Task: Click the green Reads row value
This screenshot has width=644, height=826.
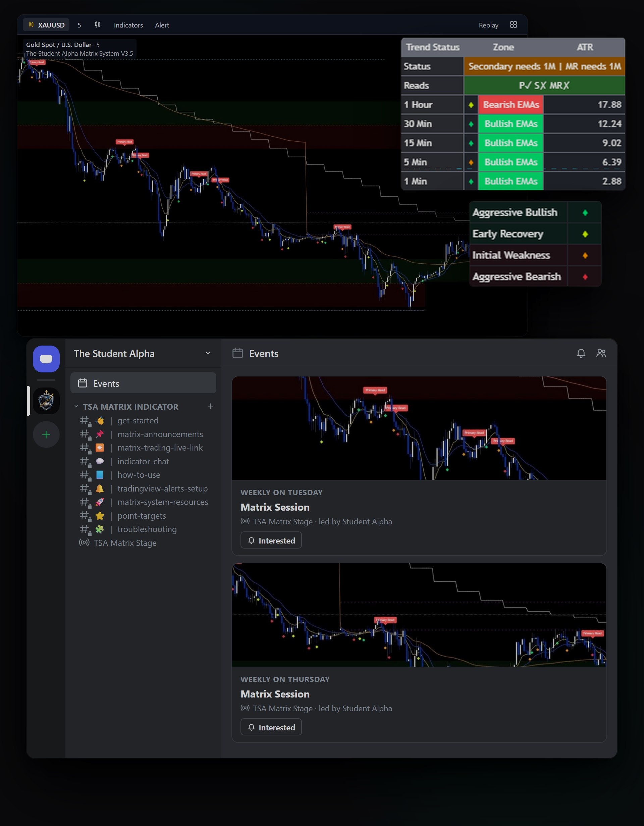Action: [544, 86]
